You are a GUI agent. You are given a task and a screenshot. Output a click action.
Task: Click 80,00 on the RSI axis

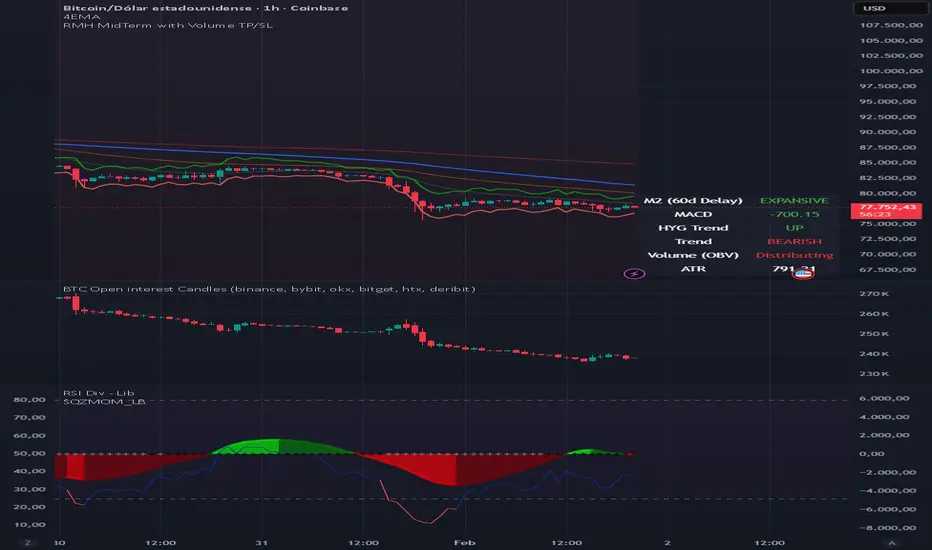tap(29, 400)
